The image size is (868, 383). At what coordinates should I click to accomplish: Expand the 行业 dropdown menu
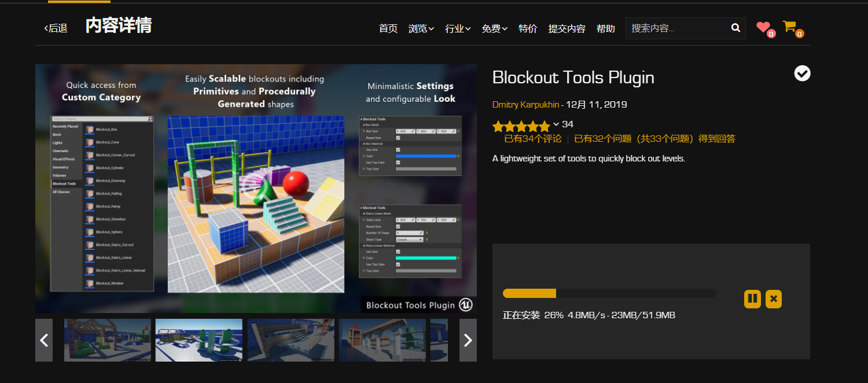458,28
